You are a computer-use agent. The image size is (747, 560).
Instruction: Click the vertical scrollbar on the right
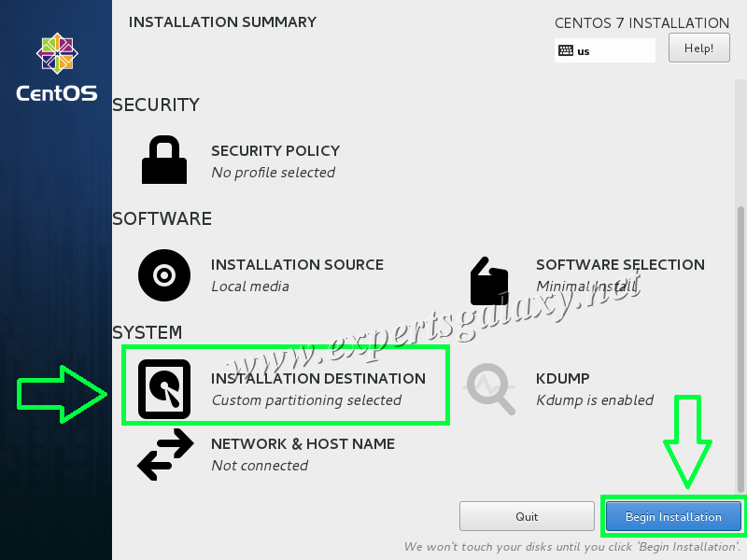click(x=740, y=348)
